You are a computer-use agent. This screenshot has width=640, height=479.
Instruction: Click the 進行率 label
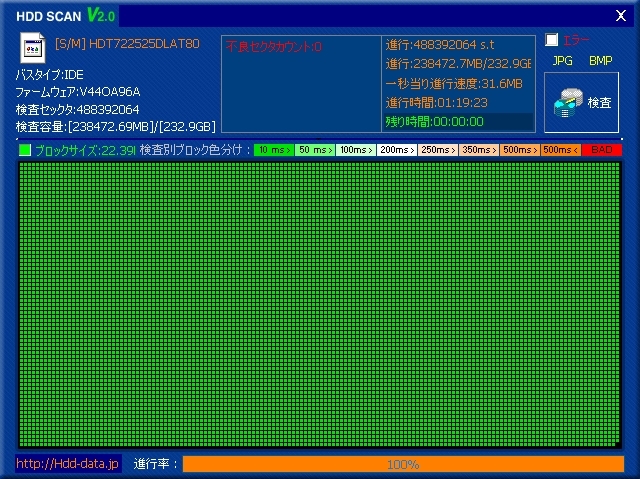(x=155, y=464)
